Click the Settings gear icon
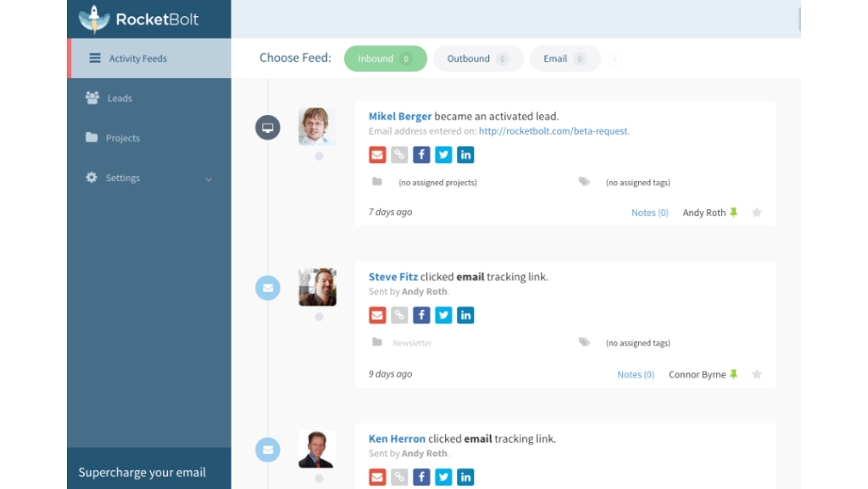The image size is (868, 489). (x=91, y=178)
